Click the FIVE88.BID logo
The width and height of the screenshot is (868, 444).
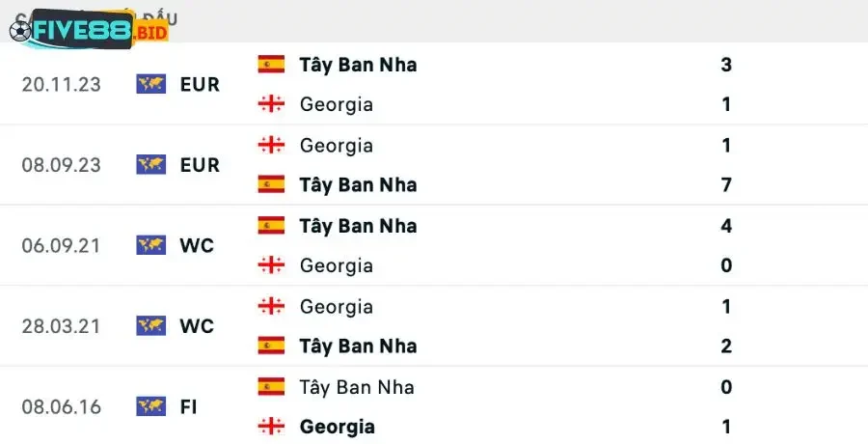[89, 31]
